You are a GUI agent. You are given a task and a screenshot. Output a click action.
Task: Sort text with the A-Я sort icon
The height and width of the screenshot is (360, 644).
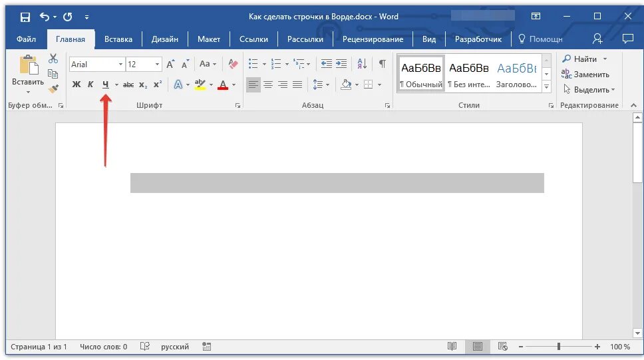pyautogui.click(x=362, y=64)
